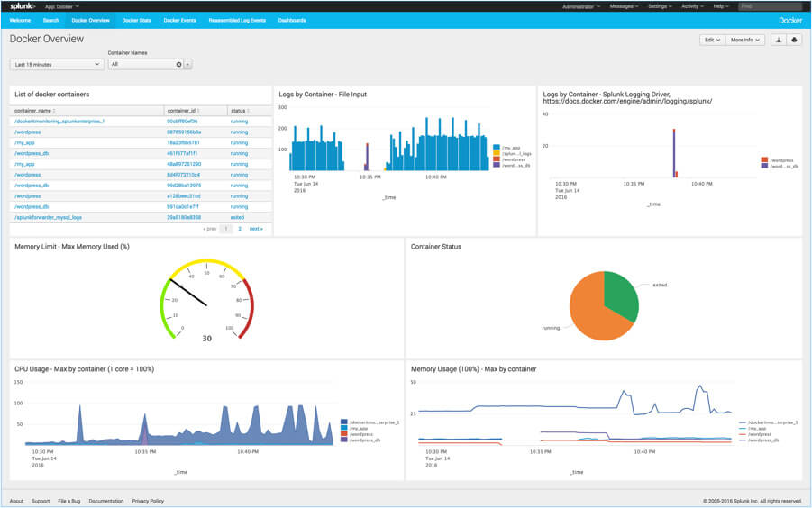Switch to the Search tab
Viewport: 812px width, 508px height.
[x=50, y=20]
